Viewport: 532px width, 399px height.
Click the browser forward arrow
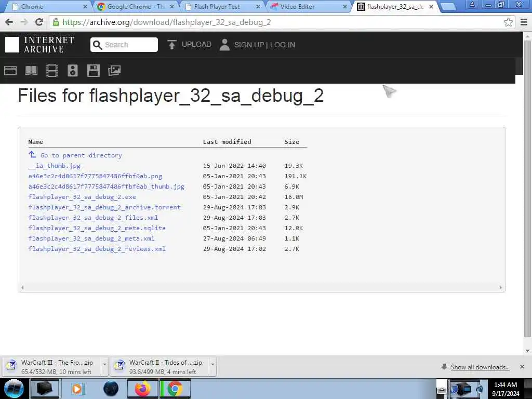coord(24,22)
